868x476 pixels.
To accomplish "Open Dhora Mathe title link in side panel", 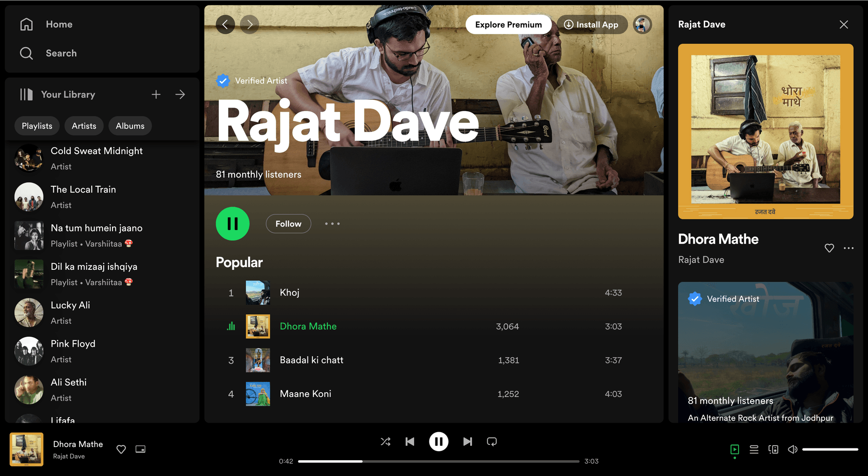I will [x=718, y=239].
